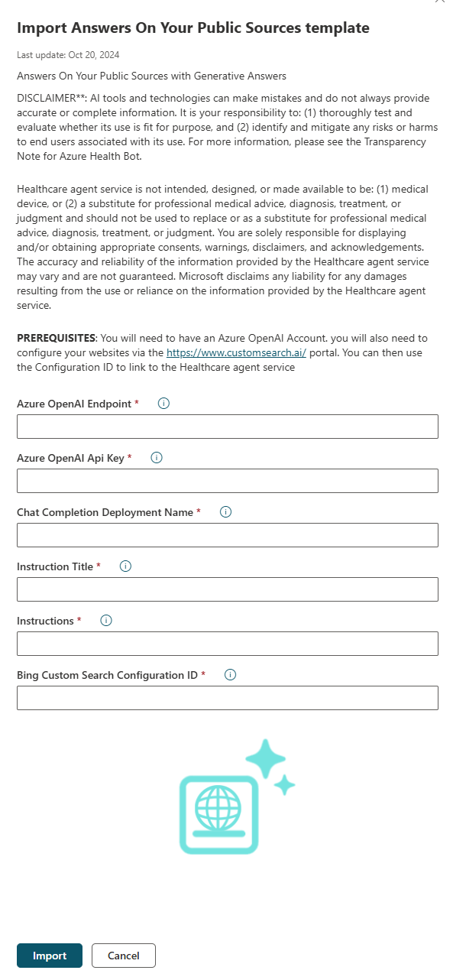Click inside the Chat Completion Deployment Name field

(226, 534)
